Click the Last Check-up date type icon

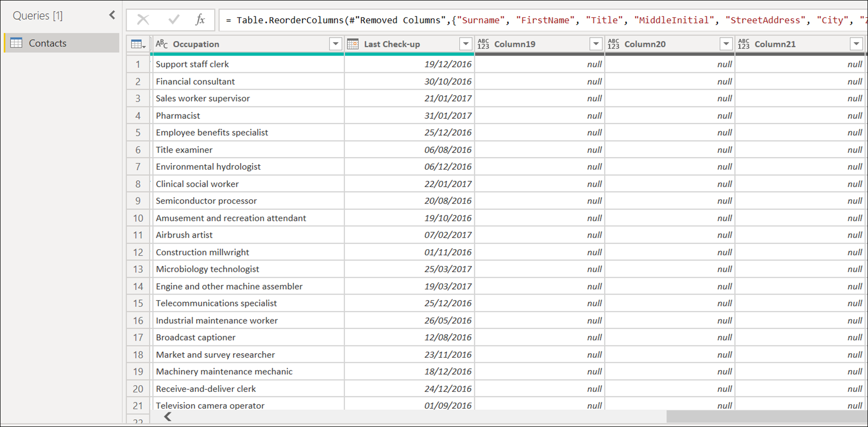[353, 44]
